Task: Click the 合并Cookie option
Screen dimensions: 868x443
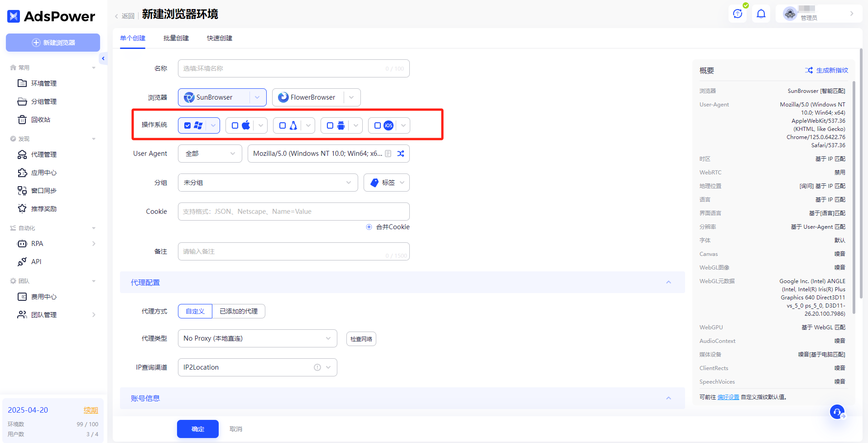Action: [388, 227]
